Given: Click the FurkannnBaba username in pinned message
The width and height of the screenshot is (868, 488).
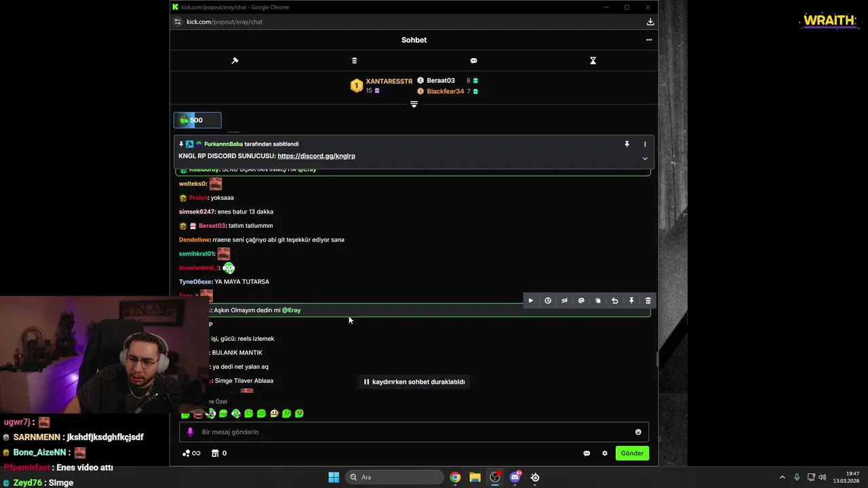Looking at the screenshot, I should point(223,144).
